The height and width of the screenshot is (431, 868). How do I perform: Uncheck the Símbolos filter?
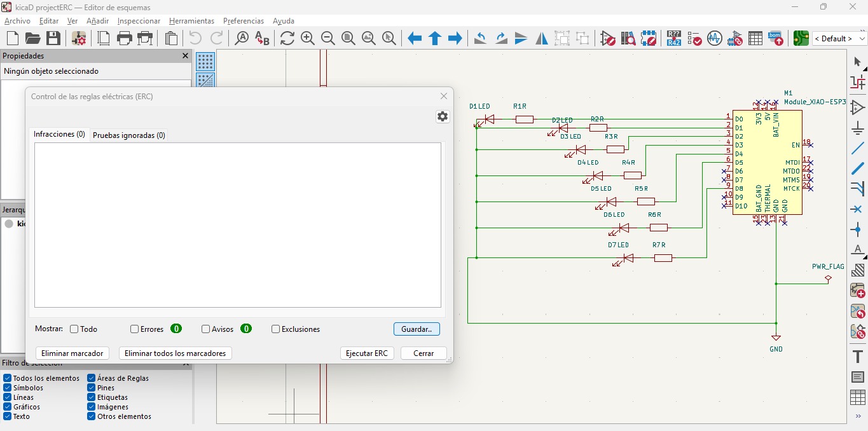point(7,388)
